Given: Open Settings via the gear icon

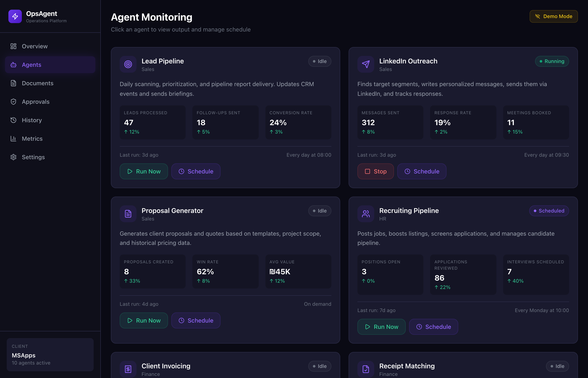Looking at the screenshot, I should pyautogui.click(x=13, y=157).
